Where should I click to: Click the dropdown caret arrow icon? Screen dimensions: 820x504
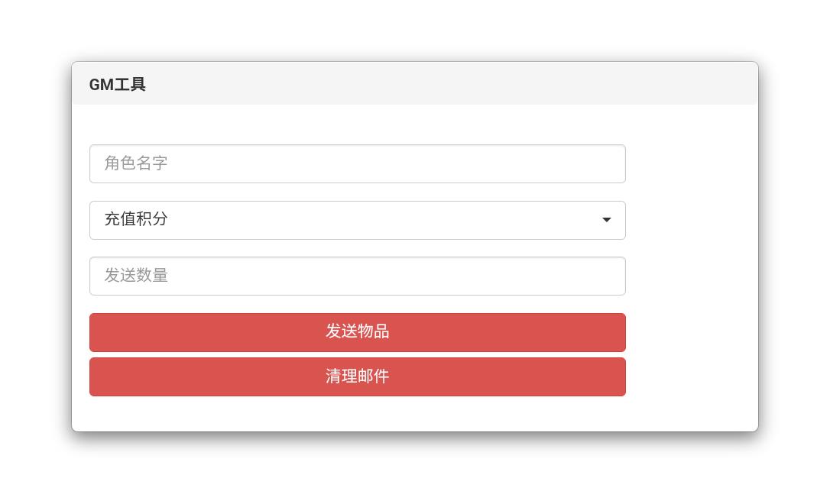pyautogui.click(x=606, y=220)
